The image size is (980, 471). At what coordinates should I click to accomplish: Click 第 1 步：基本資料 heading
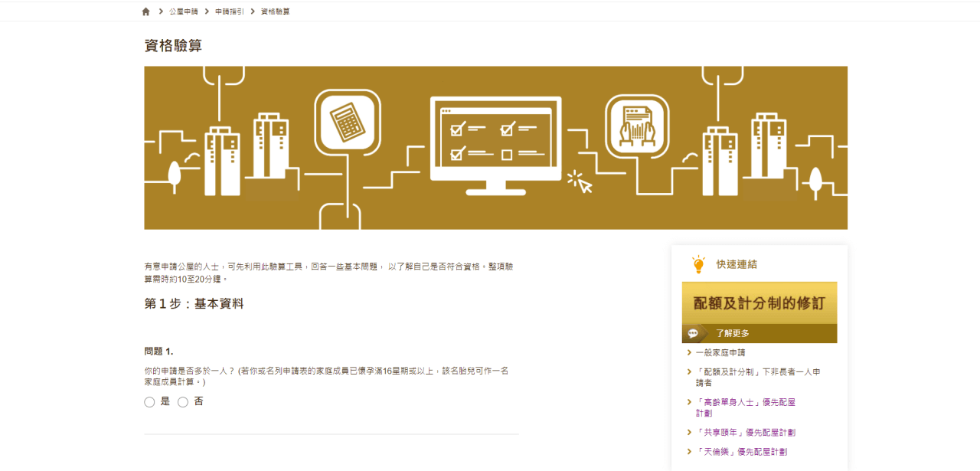pos(194,304)
